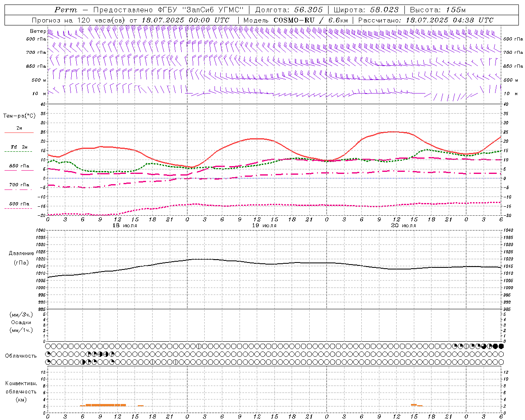The width and height of the screenshot is (525, 420).
Task: Click the fully black cloud circle ending the top cloudiness row
Action: click(x=501, y=346)
